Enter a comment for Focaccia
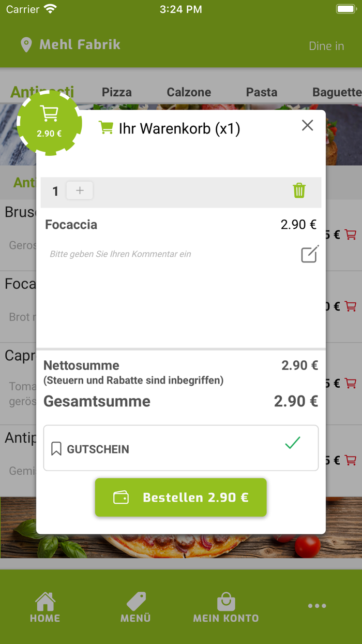This screenshot has width=362, height=644. 155,254
